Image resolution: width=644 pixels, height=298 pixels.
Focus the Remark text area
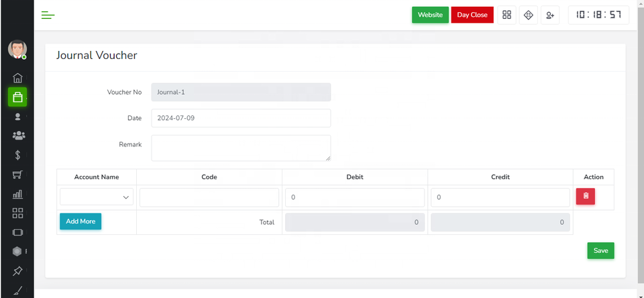pyautogui.click(x=241, y=148)
